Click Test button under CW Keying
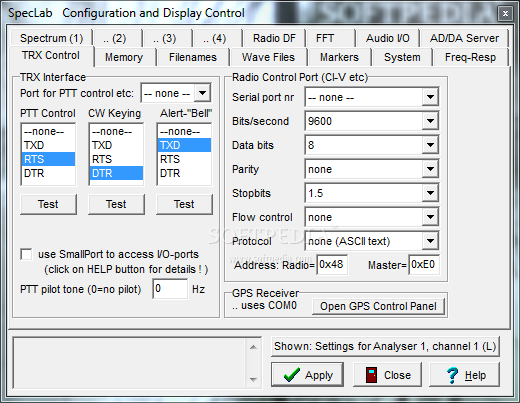This screenshot has width=520, height=403. (x=116, y=204)
